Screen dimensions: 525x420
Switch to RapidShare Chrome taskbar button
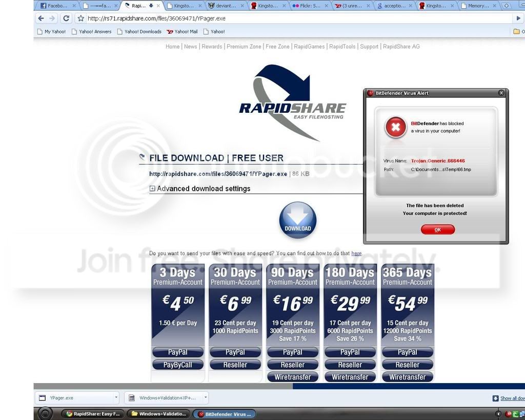click(x=94, y=414)
